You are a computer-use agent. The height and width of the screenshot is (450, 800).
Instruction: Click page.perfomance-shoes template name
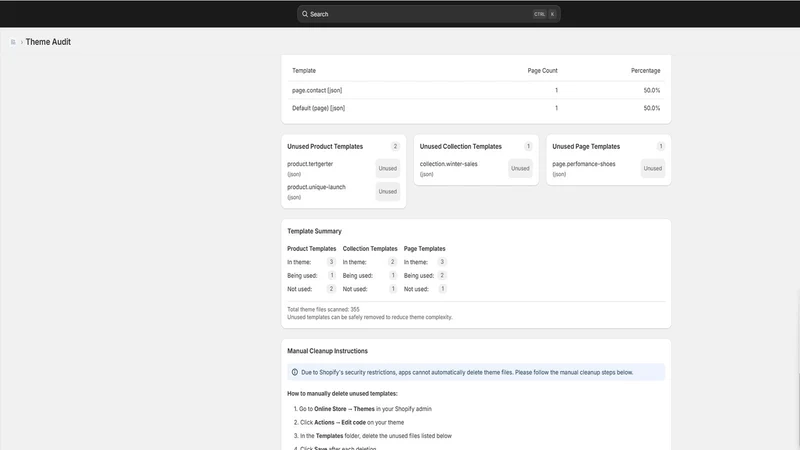[x=584, y=164]
